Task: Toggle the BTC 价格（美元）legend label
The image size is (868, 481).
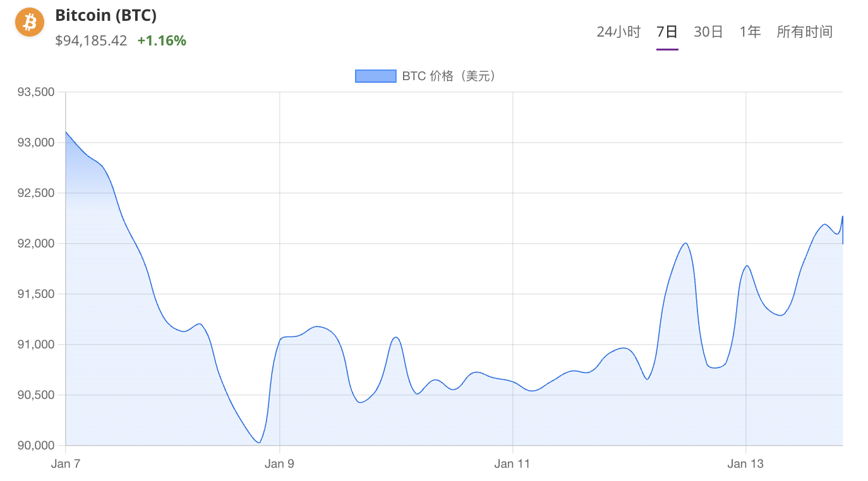Action: 450,76
